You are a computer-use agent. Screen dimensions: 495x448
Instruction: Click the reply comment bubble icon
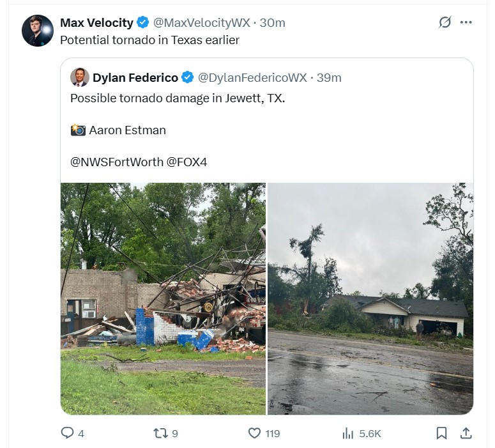click(67, 433)
